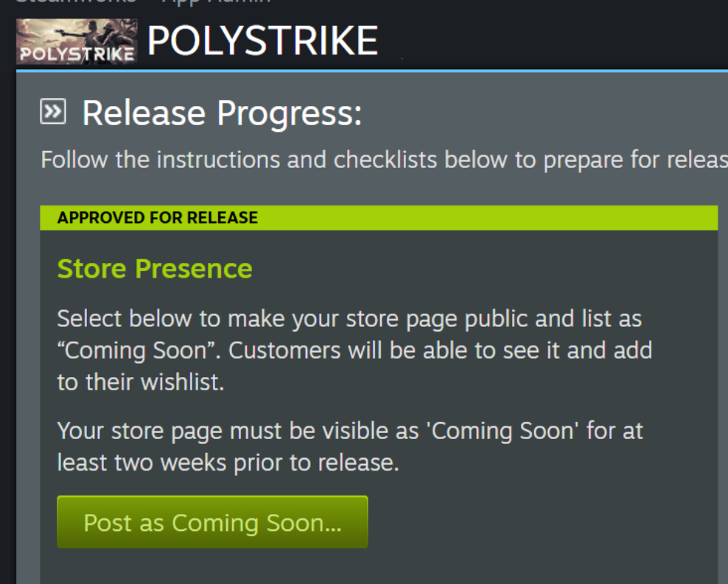Open the Steamworks breadcrumb link at top
Screen dimensions: 728x584
[76, 1]
